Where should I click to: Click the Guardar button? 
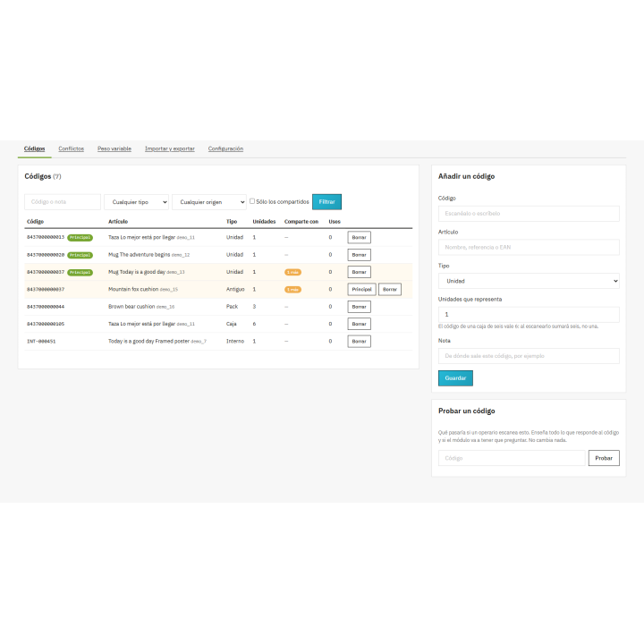455,378
